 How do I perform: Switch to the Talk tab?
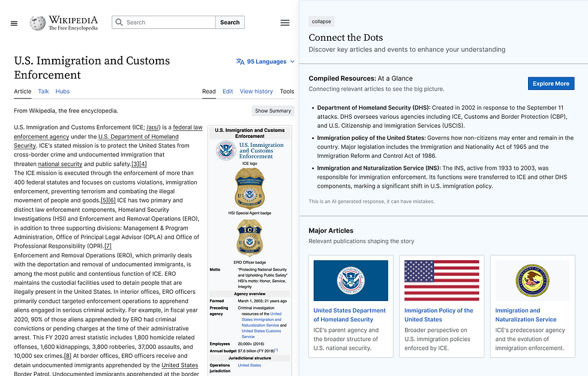point(43,91)
